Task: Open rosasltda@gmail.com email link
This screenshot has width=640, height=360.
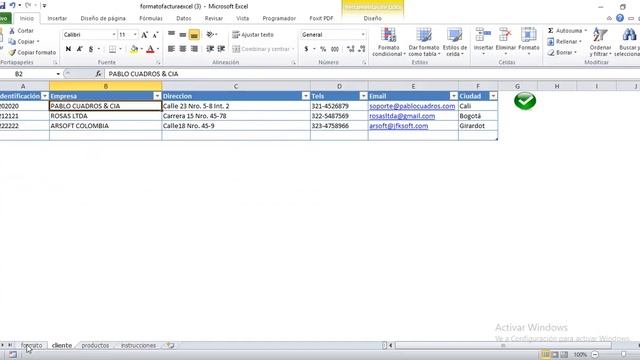Action: (402, 116)
